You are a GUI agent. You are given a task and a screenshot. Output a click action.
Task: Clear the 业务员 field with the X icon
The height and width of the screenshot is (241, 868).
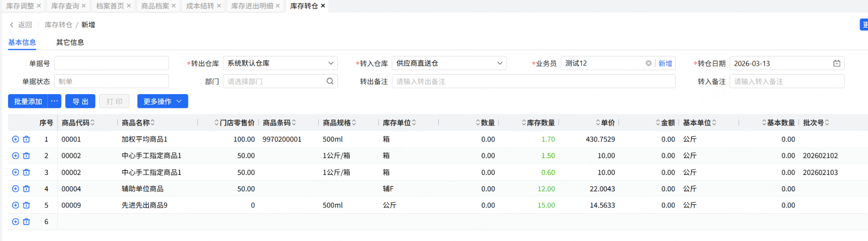tap(648, 63)
